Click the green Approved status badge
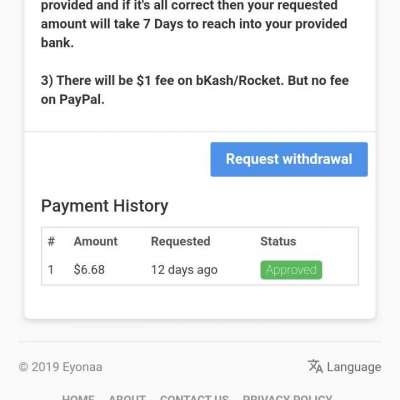 coord(291,270)
